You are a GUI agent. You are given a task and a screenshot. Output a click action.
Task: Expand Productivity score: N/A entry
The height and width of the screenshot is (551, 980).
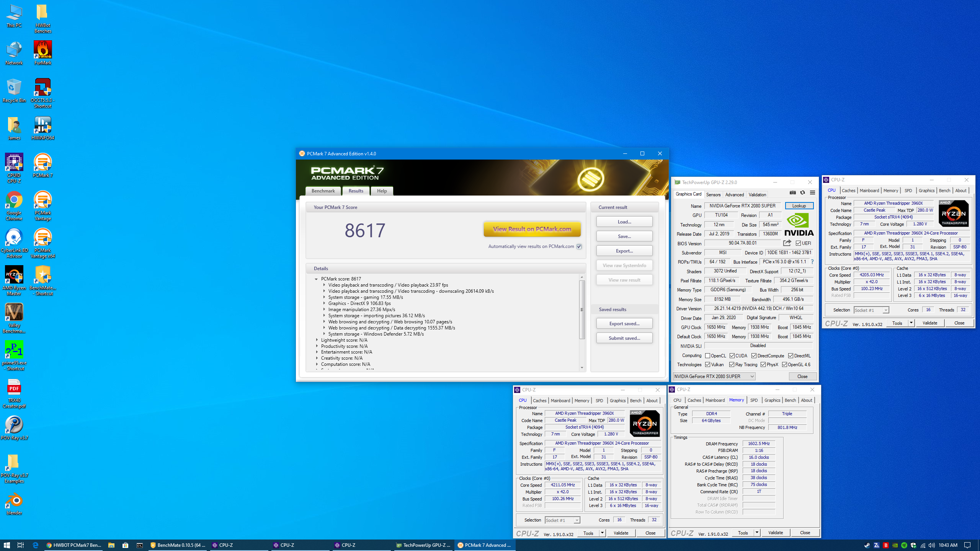tap(317, 346)
